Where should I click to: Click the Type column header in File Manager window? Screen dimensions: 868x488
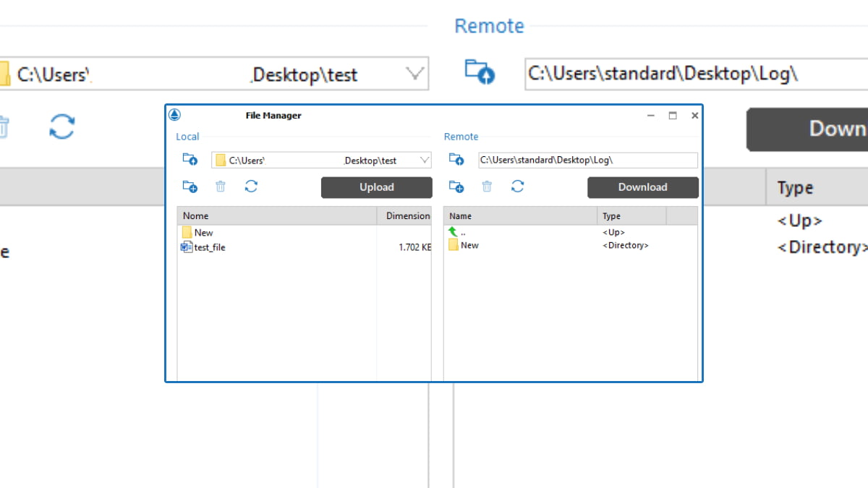631,215
